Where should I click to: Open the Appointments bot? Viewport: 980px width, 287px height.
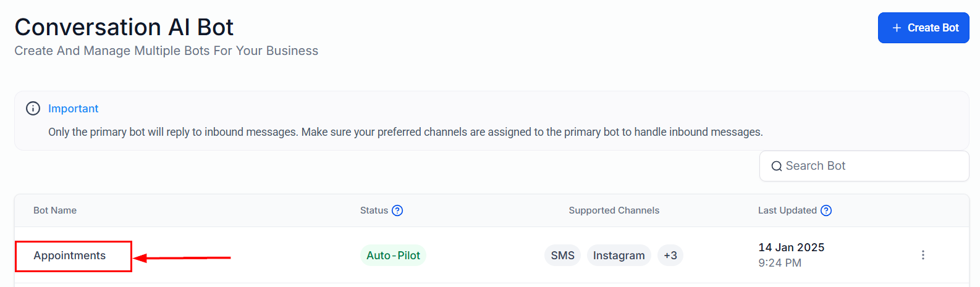pyautogui.click(x=70, y=256)
